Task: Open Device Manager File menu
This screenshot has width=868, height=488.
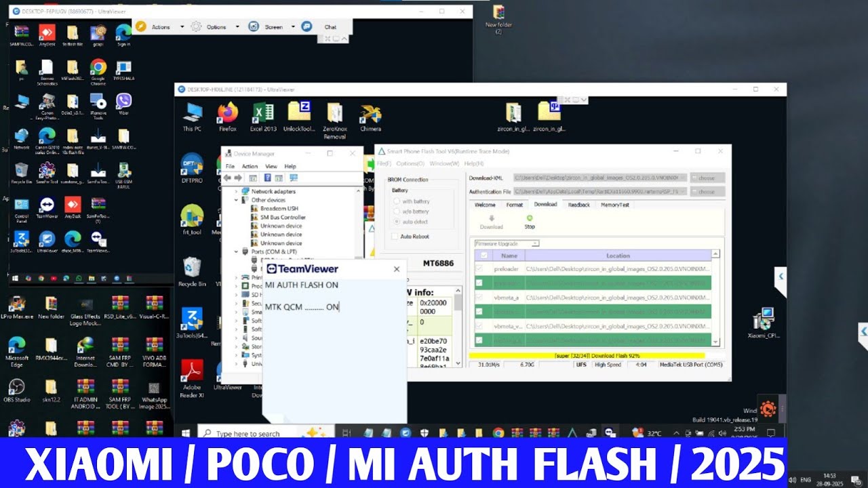Action: click(230, 166)
